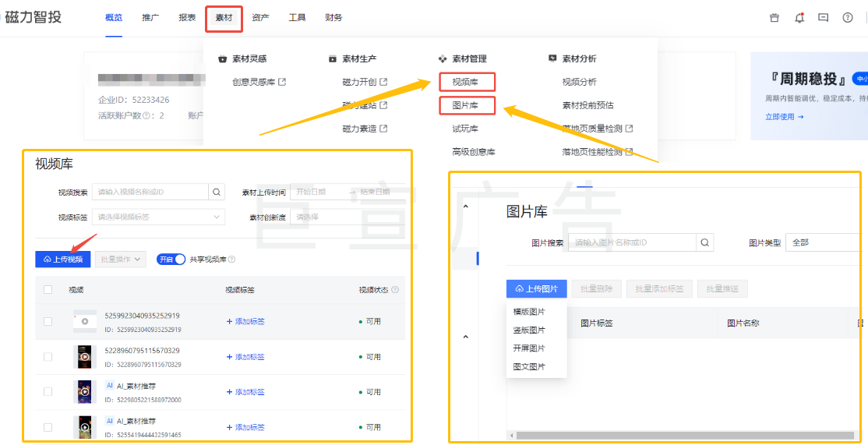This screenshot has width=868, height=445.
Task: Collapse the lower sidebar chevron in 图片库 panel
Action: pos(465,337)
